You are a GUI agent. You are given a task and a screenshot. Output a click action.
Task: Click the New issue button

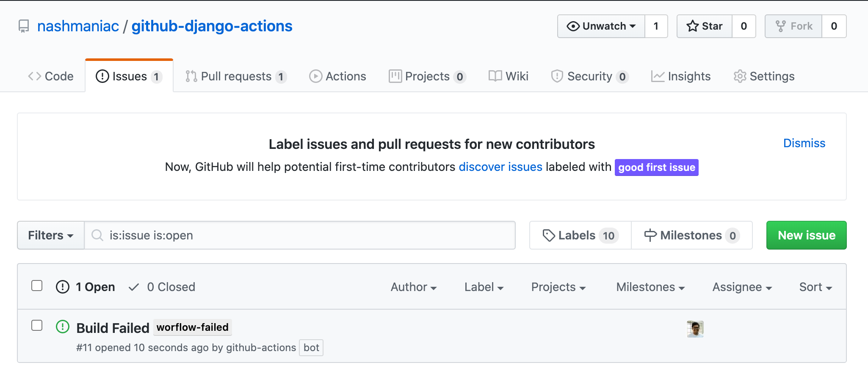[x=806, y=235]
